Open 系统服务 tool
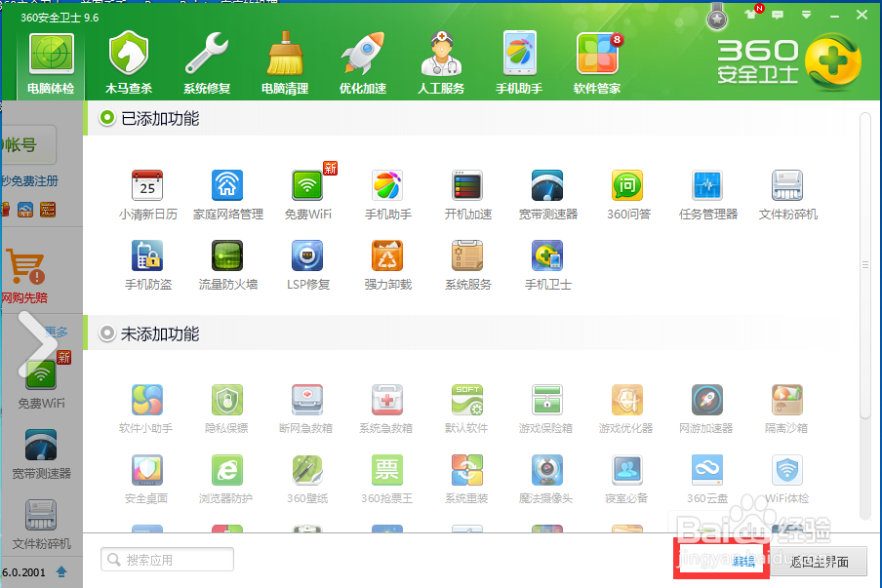The height and width of the screenshot is (588, 882). tap(468, 265)
